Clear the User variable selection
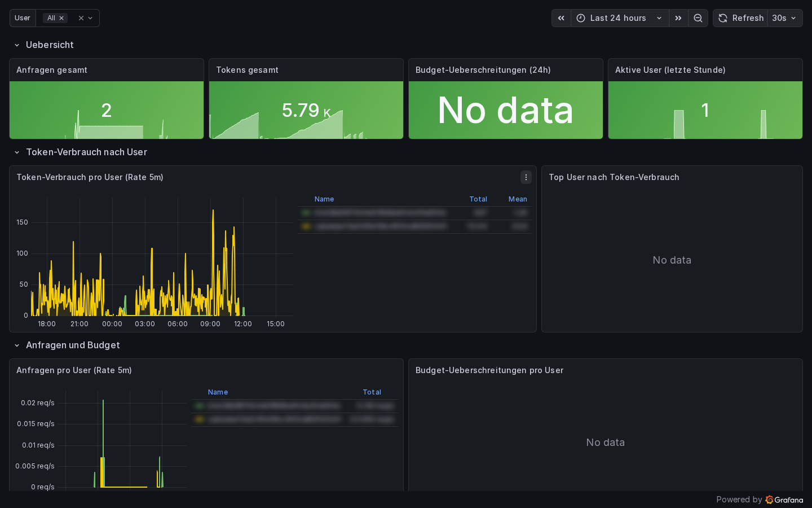This screenshot has height=508, width=812. coord(81,18)
